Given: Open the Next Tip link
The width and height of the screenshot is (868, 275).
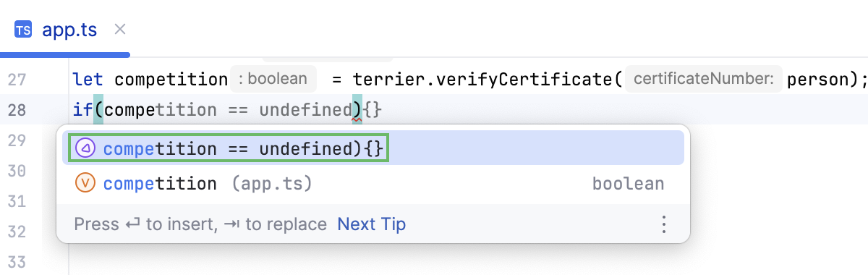Looking at the screenshot, I should pyautogui.click(x=372, y=224).
